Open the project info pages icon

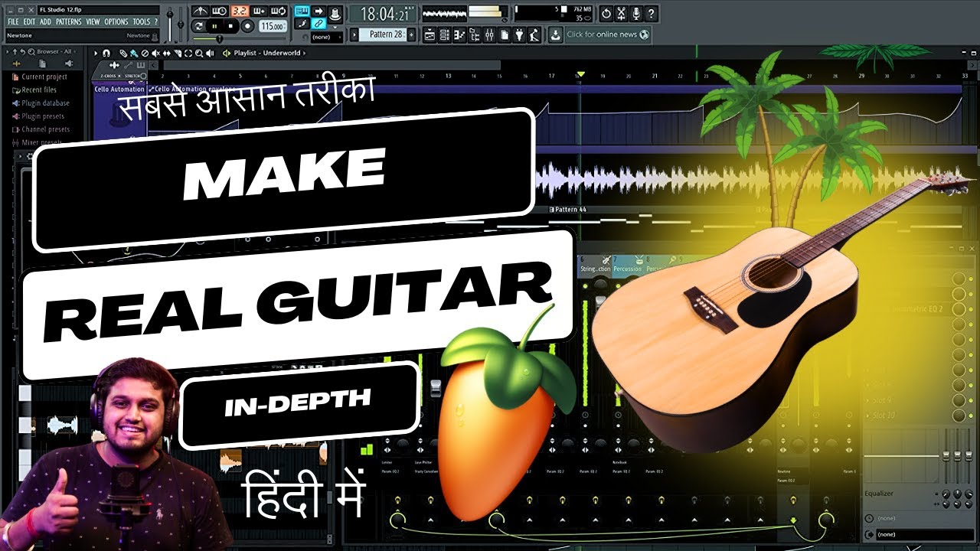point(505,34)
